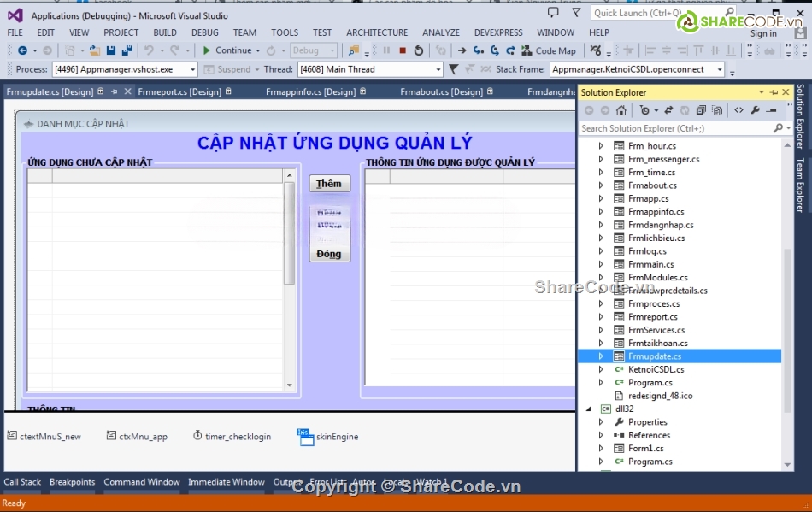The height and width of the screenshot is (512, 812).
Task: Open the Immediate Window tab
Action: pyautogui.click(x=227, y=481)
